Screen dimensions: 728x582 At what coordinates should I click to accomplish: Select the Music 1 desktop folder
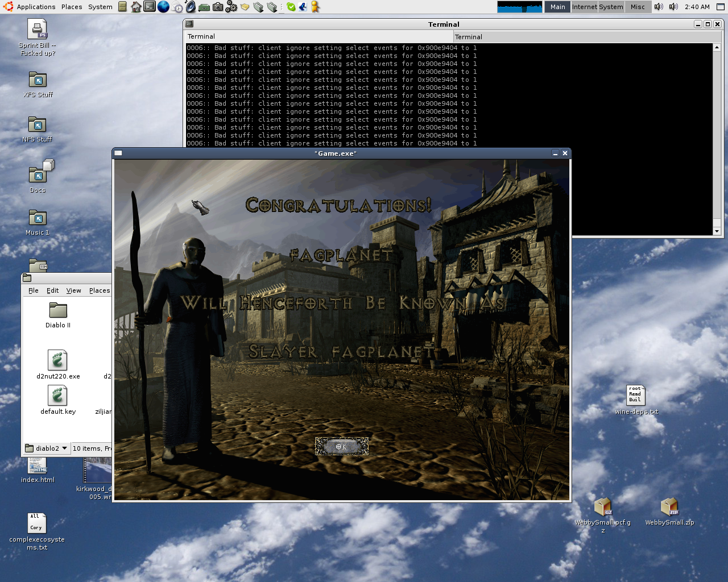point(38,222)
